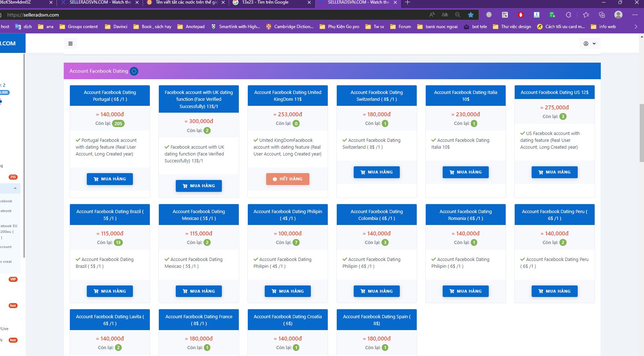Open 'Smartlink with High...' bookmark

coord(235,27)
